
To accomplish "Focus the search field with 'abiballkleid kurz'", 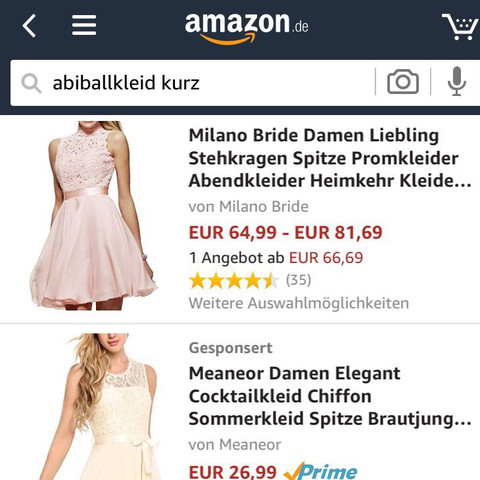I will tap(193, 83).
